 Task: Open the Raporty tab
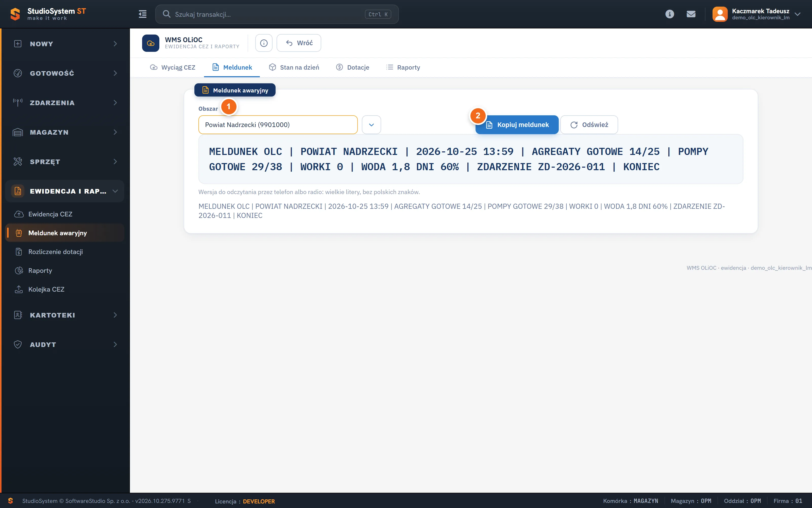403,67
